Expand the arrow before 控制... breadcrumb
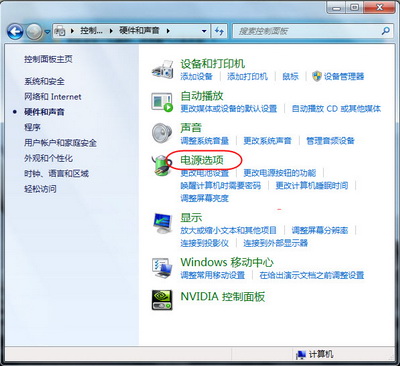Screen dimensions: 400x366 72,31
